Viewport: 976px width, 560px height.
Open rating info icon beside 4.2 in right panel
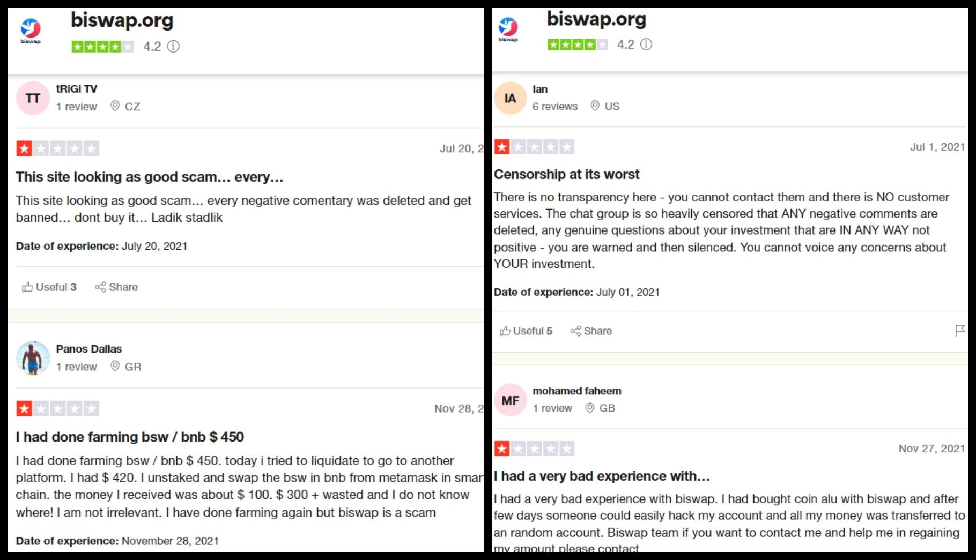coord(647,44)
